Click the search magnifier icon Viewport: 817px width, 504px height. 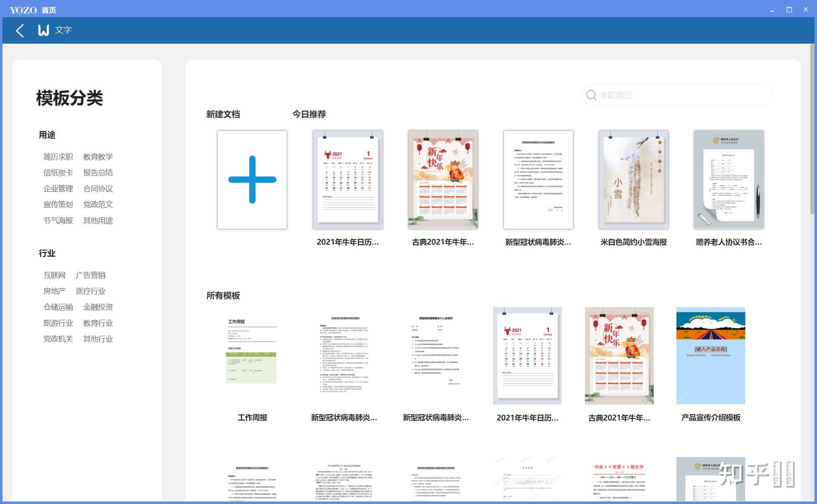click(x=591, y=95)
